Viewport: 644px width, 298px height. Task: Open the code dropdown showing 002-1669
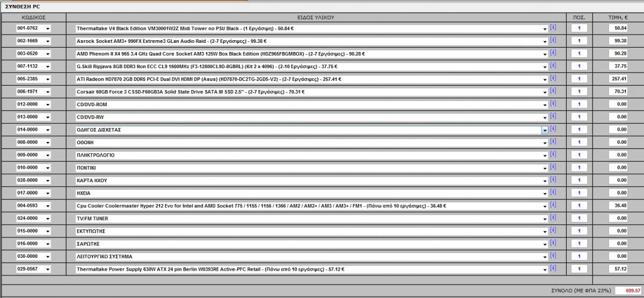33,41
